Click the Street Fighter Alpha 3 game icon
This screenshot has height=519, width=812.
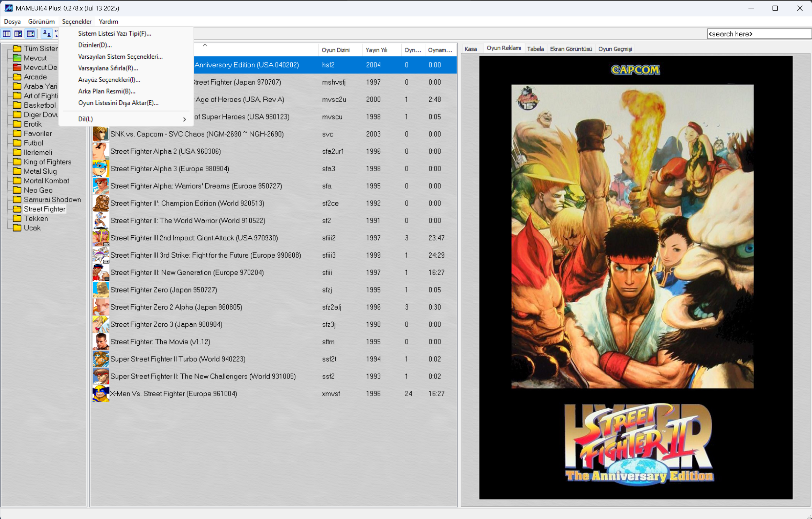[x=101, y=169]
